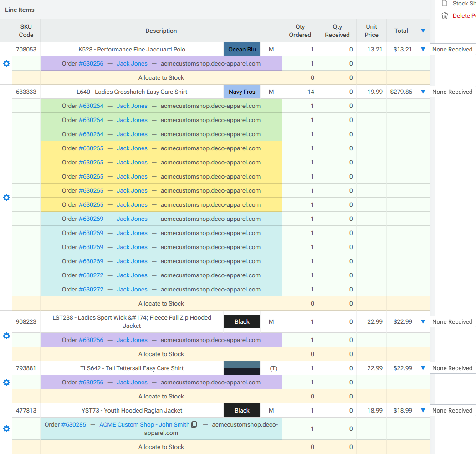The height and width of the screenshot is (454, 476).
Task: Click the Description column header
Action: pyautogui.click(x=161, y=31)
